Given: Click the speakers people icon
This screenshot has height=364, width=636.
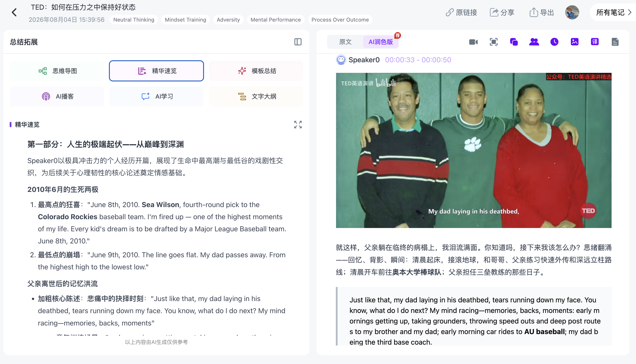Looking at the screenshot, I should 534,42.
